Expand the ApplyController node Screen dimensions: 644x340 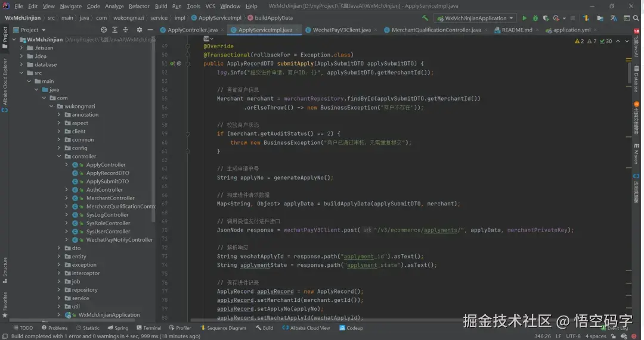[66, 165]
